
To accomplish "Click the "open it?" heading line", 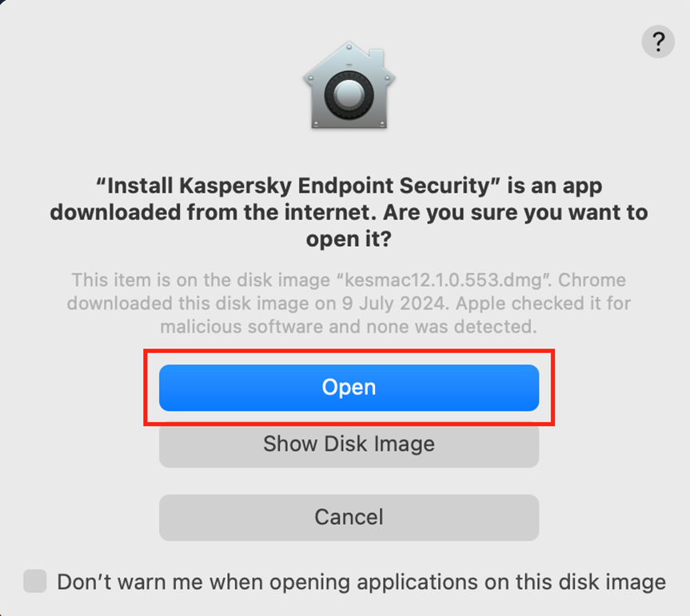I will click(349, 240).
